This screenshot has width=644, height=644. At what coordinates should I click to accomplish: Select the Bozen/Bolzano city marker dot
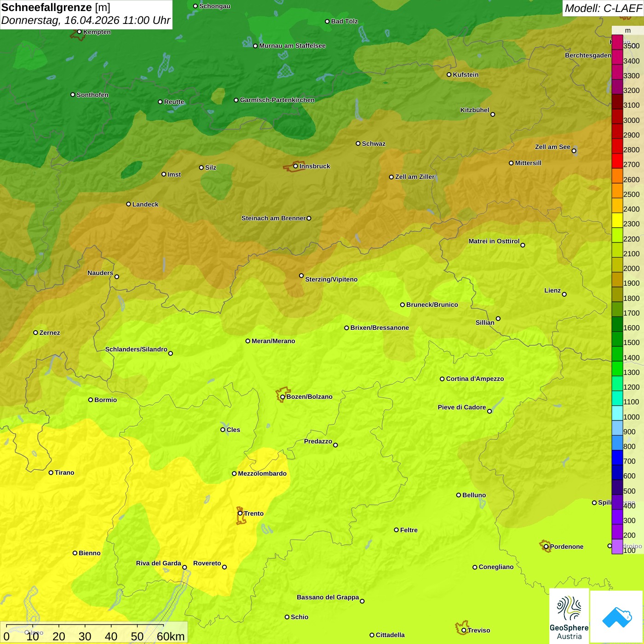[x=282, y=397]
